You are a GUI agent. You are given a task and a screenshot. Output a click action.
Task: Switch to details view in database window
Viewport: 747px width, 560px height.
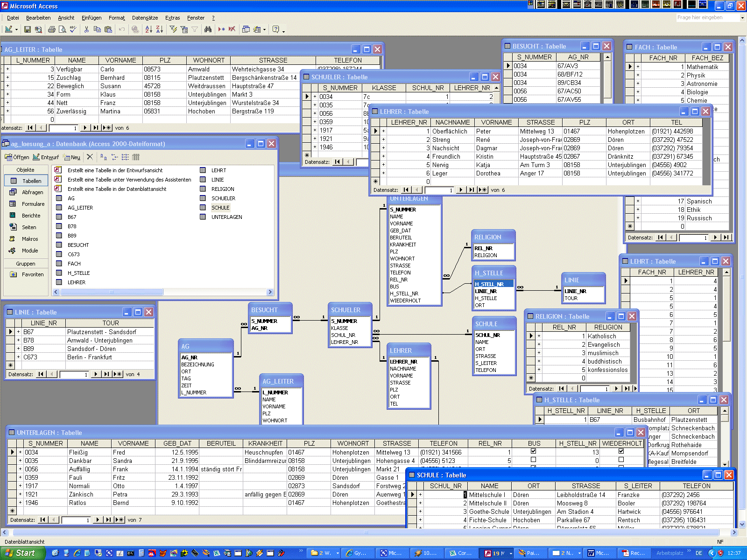136,157
